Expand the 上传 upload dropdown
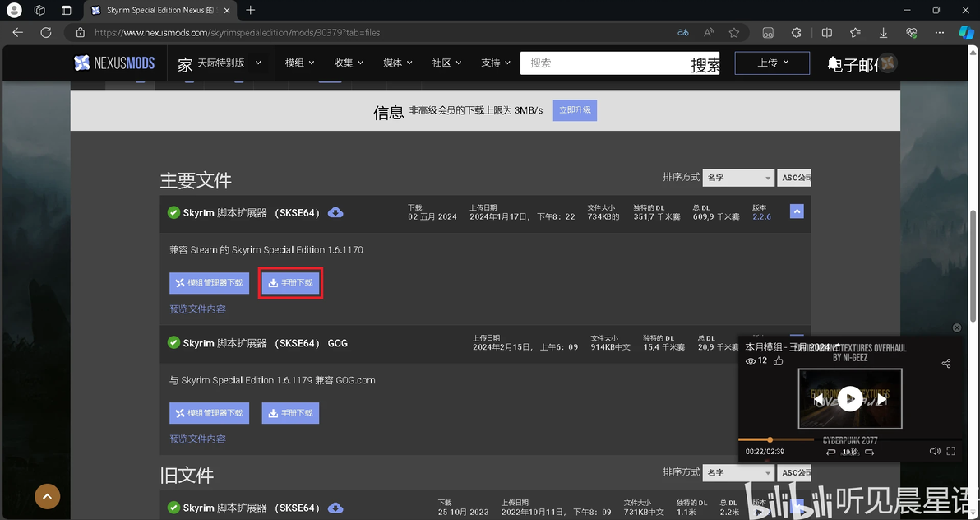 [x=772, y=63]
